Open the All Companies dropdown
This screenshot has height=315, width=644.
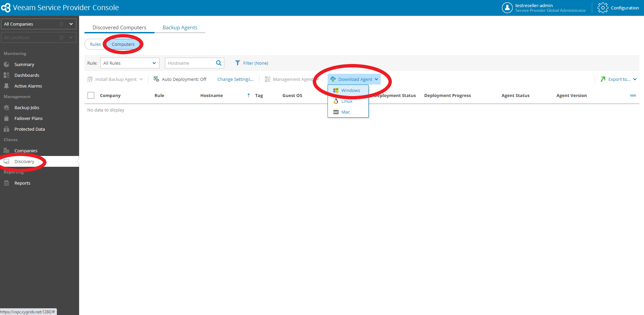(x=39, y=24)
